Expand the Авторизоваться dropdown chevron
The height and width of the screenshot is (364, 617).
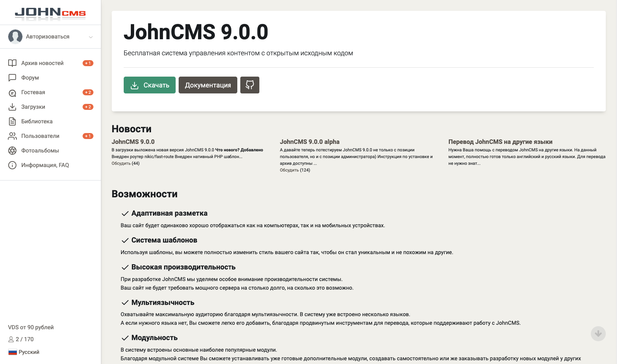click(x=91, y=37)
